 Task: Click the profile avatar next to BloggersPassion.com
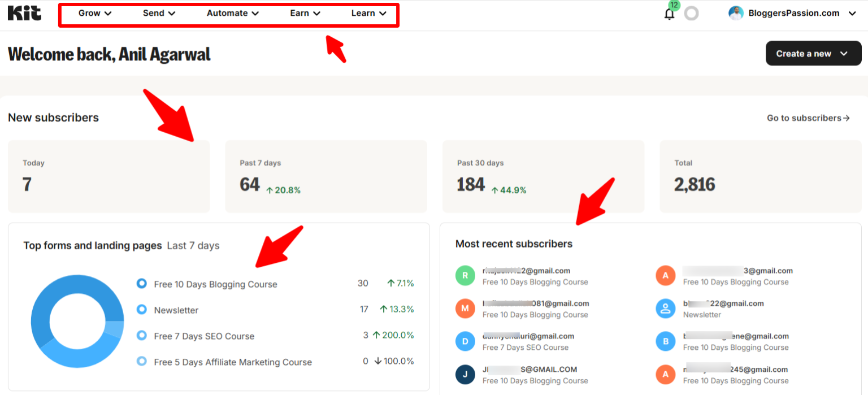point(736,12)
